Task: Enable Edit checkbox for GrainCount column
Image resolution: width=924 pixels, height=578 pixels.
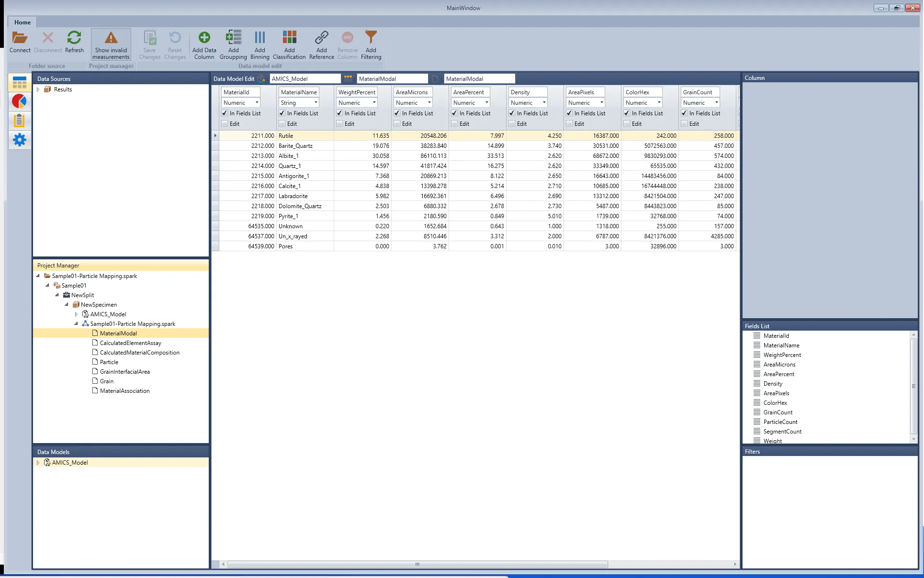Action: (x=684, y=124)
